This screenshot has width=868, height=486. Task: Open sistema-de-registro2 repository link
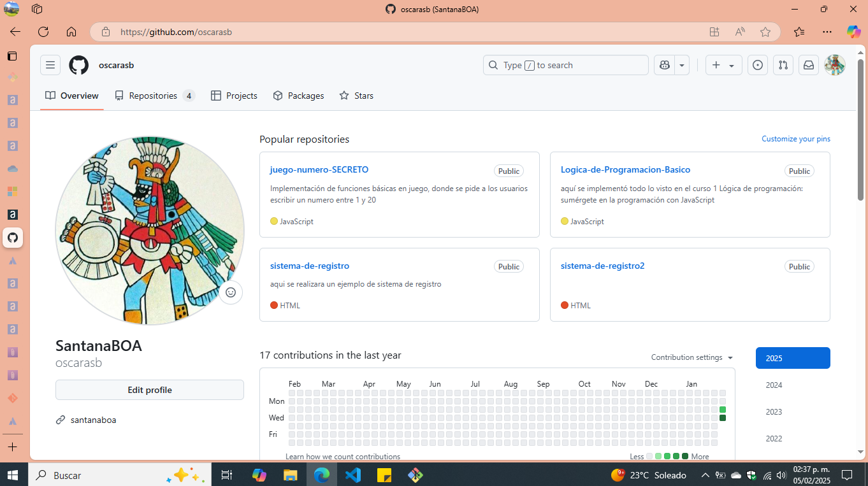602,266
